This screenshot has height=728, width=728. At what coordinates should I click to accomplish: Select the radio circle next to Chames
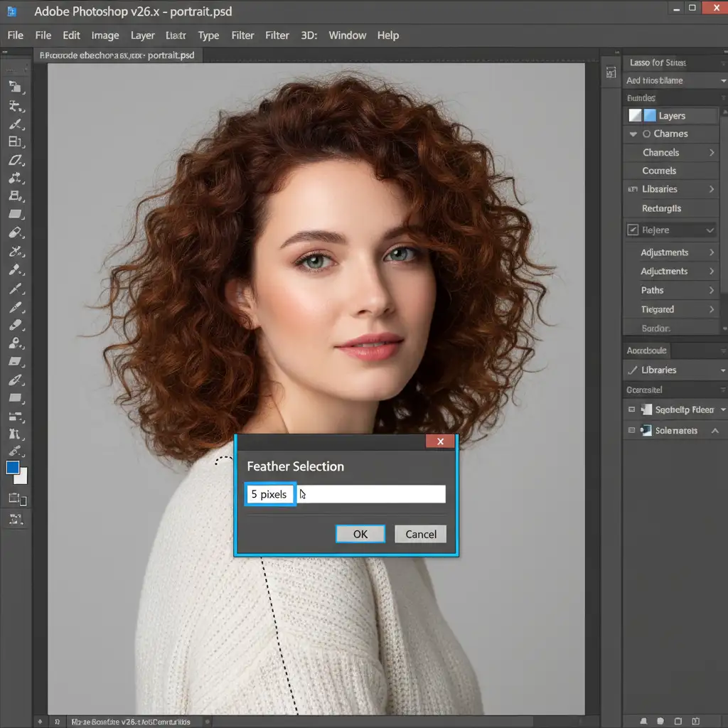[646, 134]
